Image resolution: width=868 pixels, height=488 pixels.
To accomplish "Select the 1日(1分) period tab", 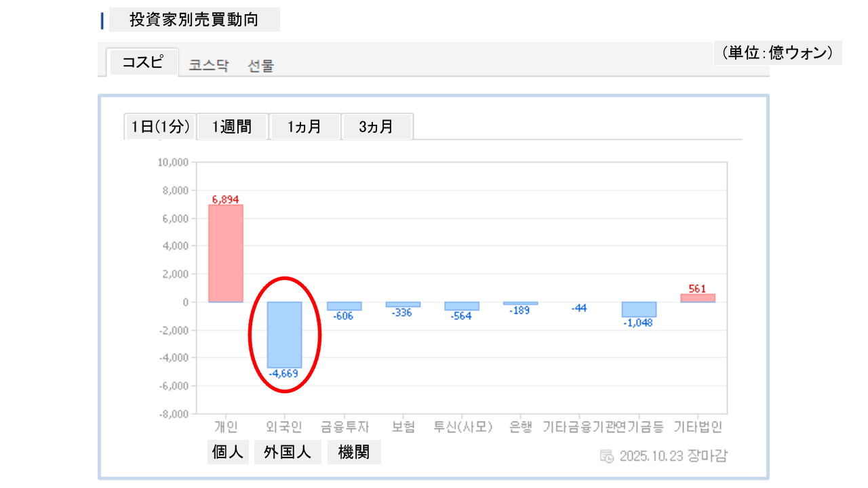I will [160, 127].
